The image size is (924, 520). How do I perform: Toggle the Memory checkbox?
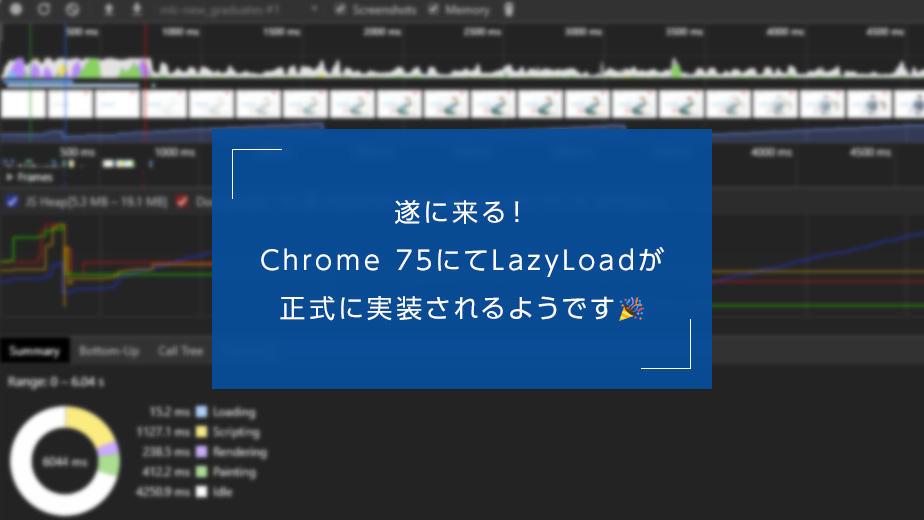tap(433, 9)
